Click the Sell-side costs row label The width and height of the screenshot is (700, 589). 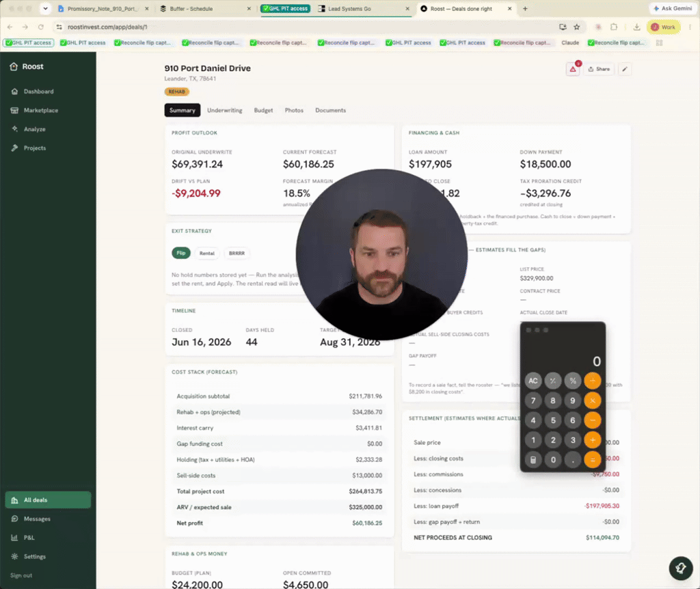tap(196, 475)
